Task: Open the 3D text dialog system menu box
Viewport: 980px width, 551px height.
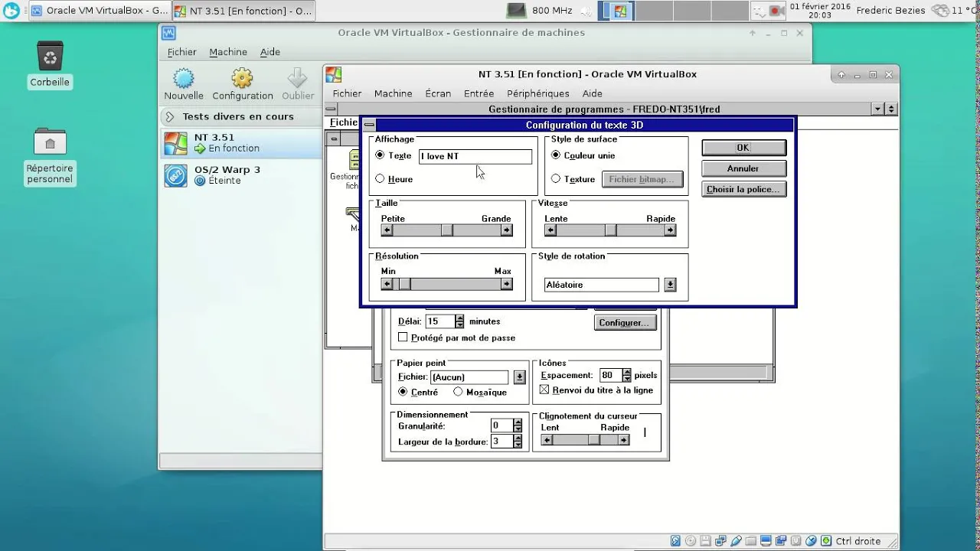Action: [369, 125]
